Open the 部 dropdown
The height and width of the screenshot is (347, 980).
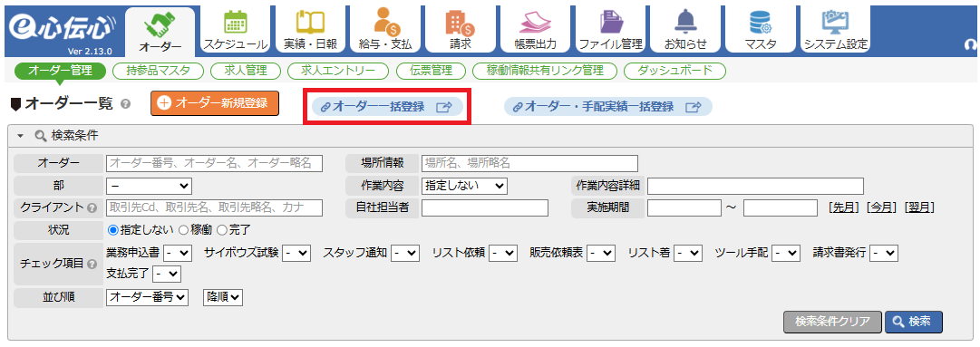click(x=149, y=186)
